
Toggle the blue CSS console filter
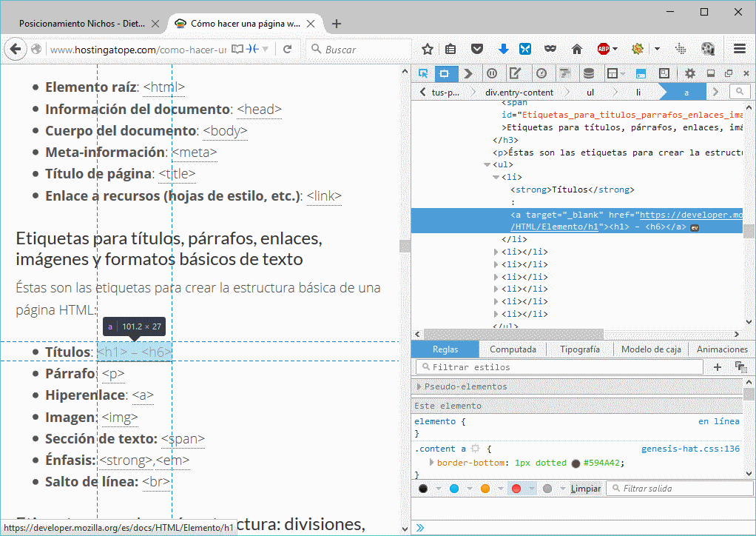(454, 489)
